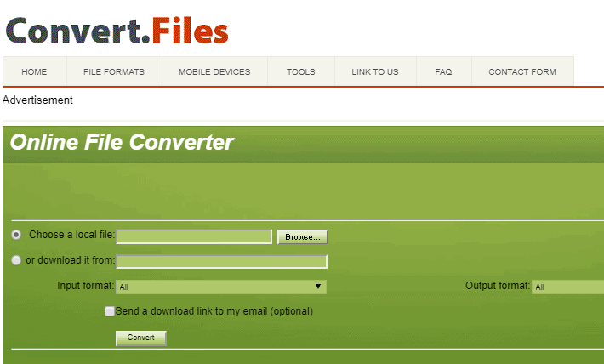Open the TOOLS menu item
Image resolution: width=604 pixels, height=364 pixels.
[x=301, y=71]
